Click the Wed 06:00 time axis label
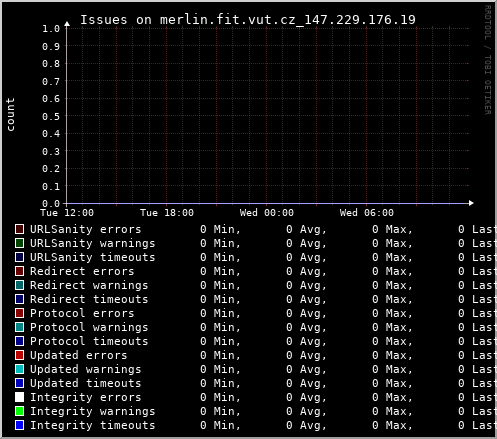The height and width of the screenshot is (439, 497). click(367, 213)
